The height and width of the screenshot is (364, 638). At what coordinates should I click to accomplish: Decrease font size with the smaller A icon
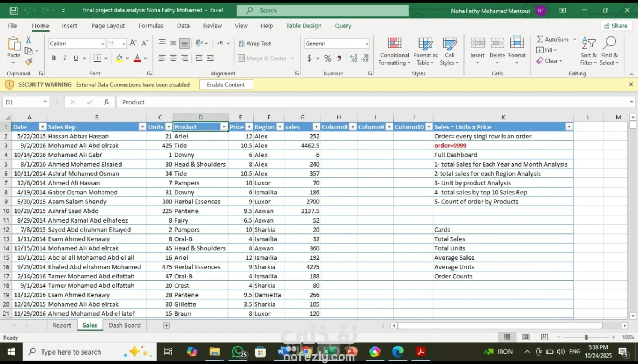pos(145,43)
